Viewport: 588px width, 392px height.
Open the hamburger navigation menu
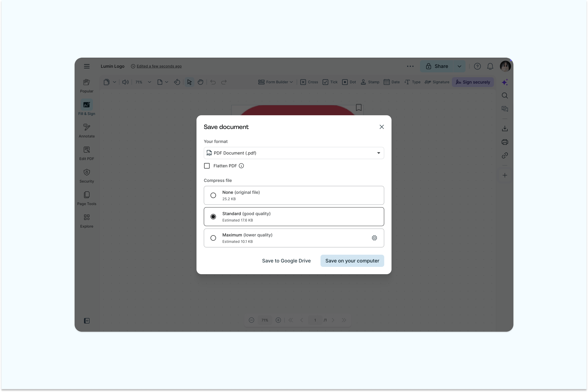pos(87,66)
